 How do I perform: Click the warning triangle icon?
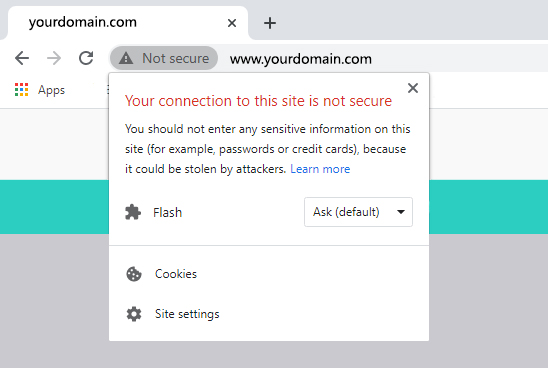coord(126,58)
